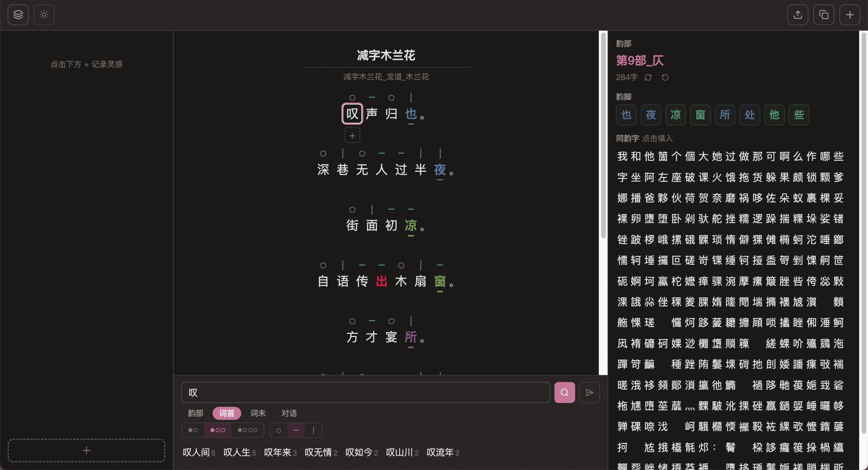Image resolution: width=868 pixels, height=470 pixels.
Task: Select the rhyme foot chip 夜
Action: (651, 115)
